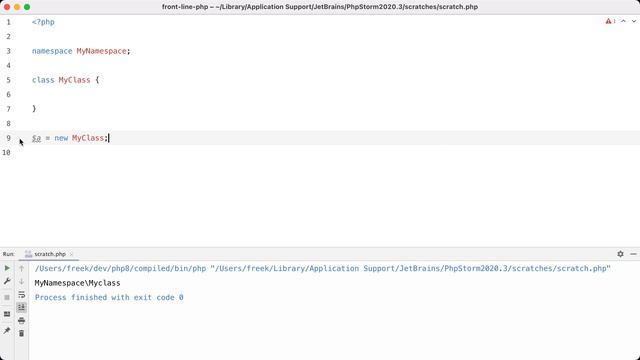
Task: Click the 'new' keyword on line 9
Action: (61, 138)
